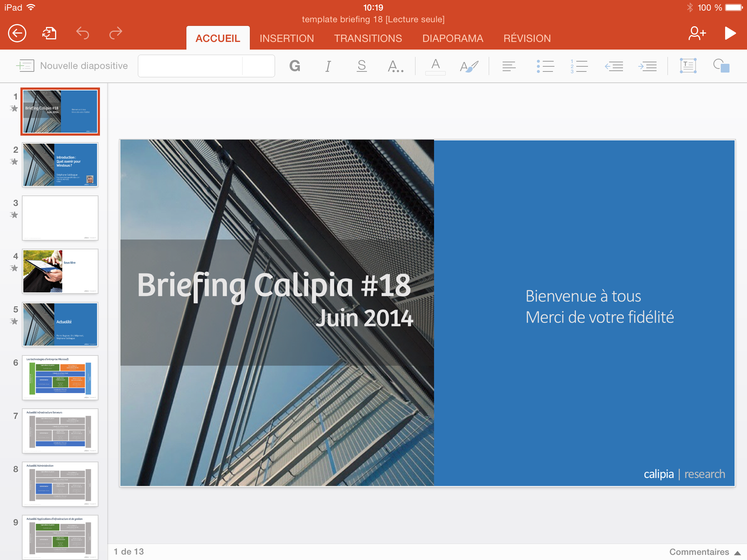Add a Nouvelle diapositive
747x560 pixels.
coord(72,66)
